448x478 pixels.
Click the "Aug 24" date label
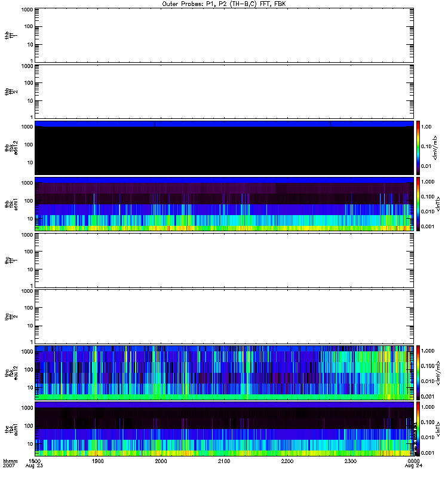(413, 466)
